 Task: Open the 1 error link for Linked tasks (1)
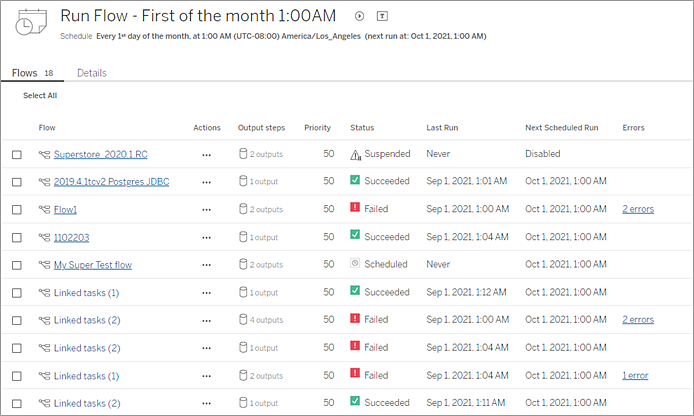point(635,375)
